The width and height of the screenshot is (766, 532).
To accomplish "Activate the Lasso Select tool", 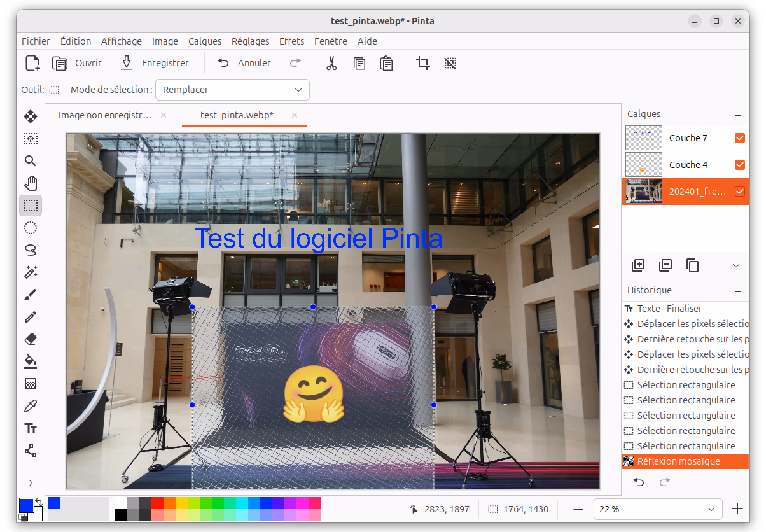I will click(31, 250).
